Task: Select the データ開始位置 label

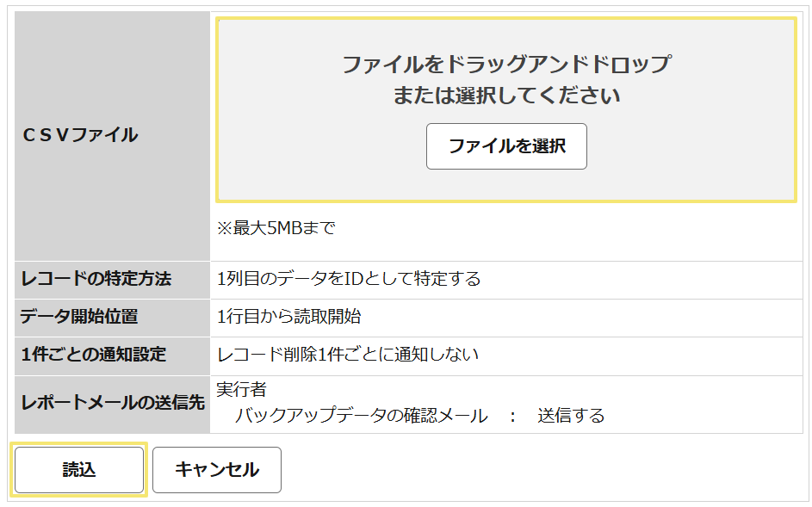Action: [78, 317]
